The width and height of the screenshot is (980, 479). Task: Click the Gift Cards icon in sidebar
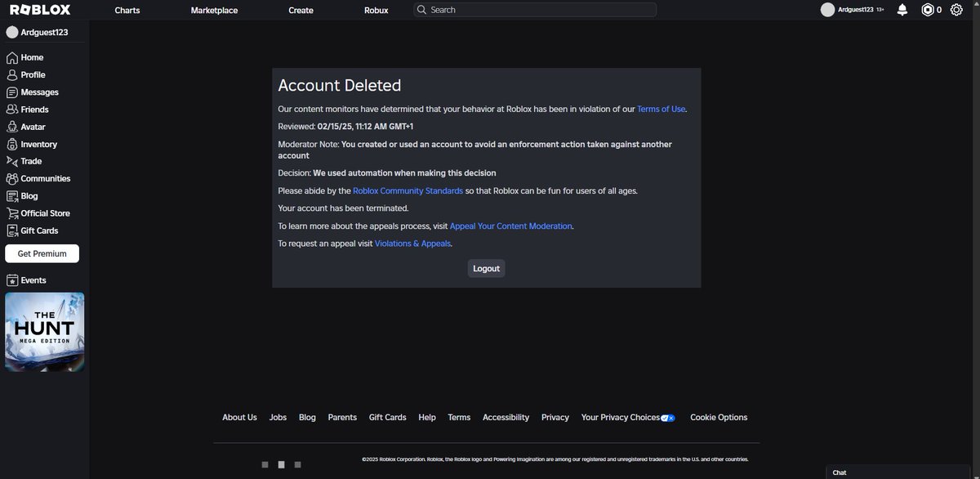[12, 231]
